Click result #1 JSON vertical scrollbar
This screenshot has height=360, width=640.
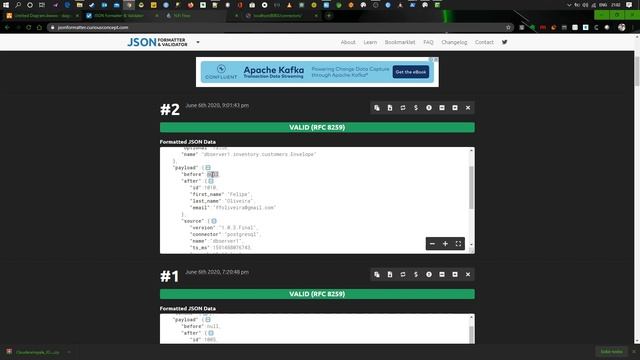coord(471,335)
